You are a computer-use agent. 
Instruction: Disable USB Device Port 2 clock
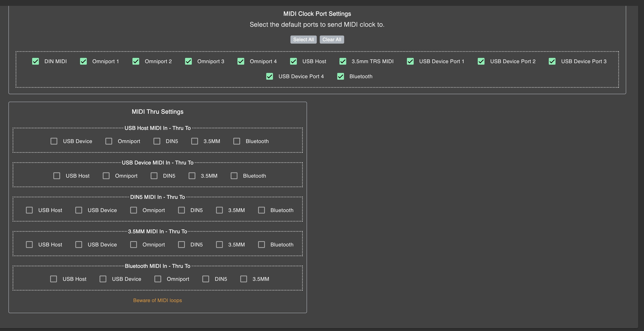[481, 61]
